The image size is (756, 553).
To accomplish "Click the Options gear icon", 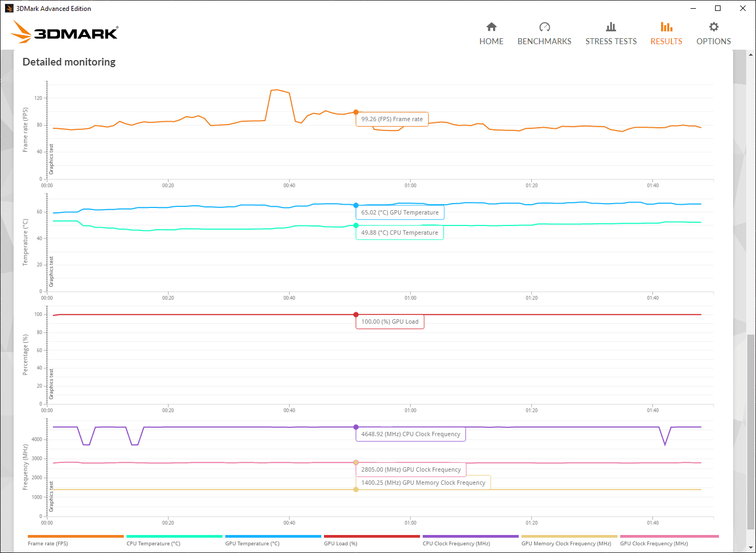I will (713, 27).
